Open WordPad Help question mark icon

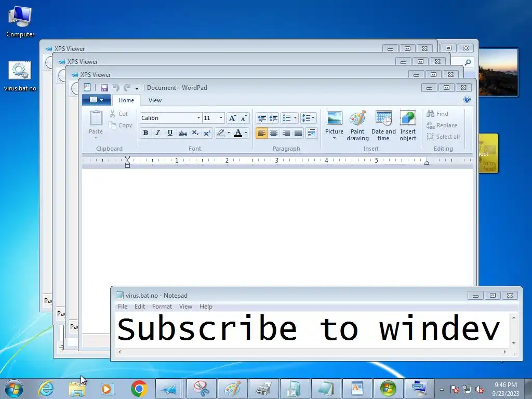tap(467, 99)
